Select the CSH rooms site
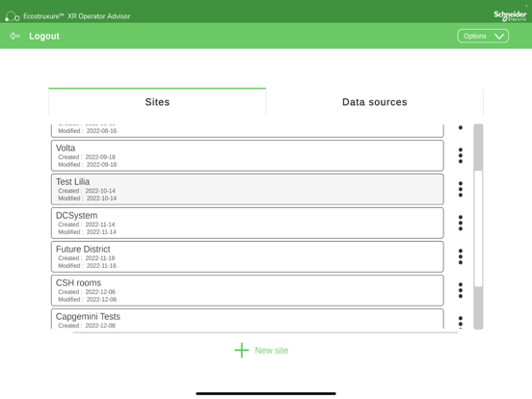Viewport: 532px width, 399px height. (x=248, y=290)
